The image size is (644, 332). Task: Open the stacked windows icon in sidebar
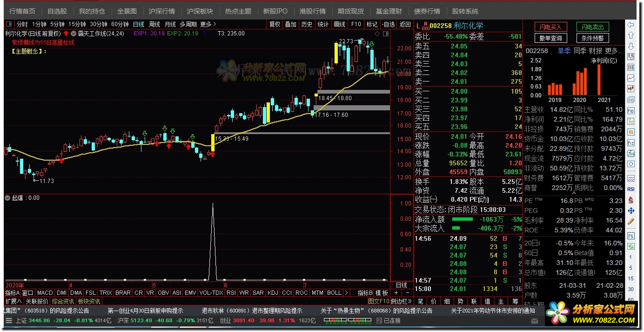(631, 99)
